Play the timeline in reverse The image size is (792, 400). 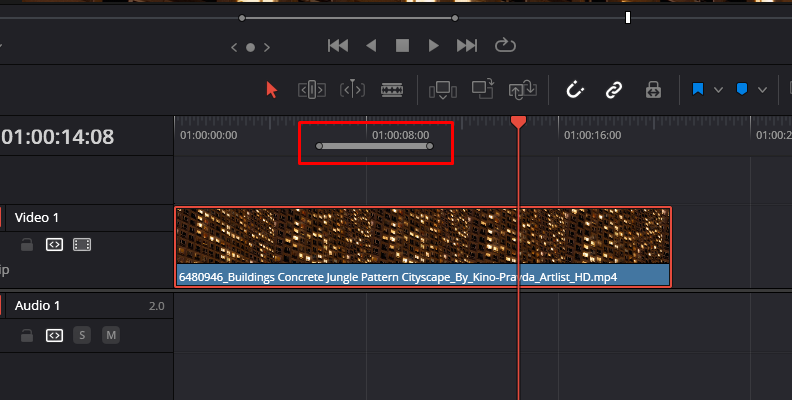371,46
